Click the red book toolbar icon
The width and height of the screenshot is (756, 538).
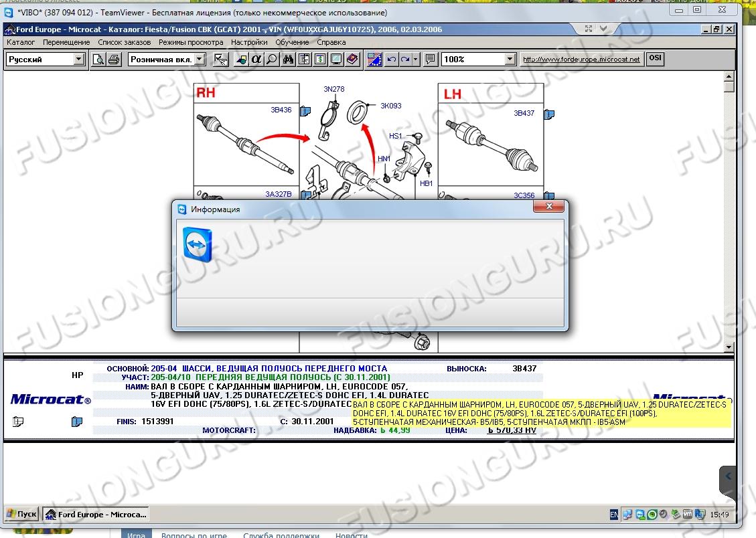352,60
